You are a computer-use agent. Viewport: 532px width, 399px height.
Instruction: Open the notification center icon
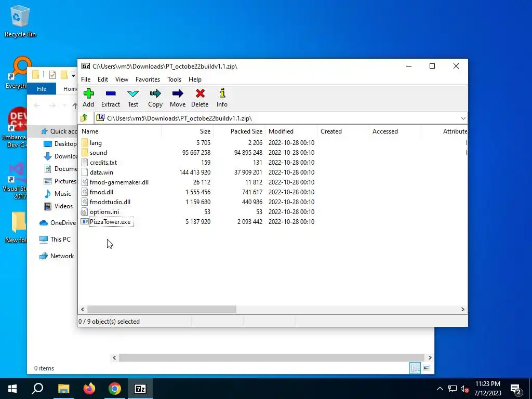516,389
